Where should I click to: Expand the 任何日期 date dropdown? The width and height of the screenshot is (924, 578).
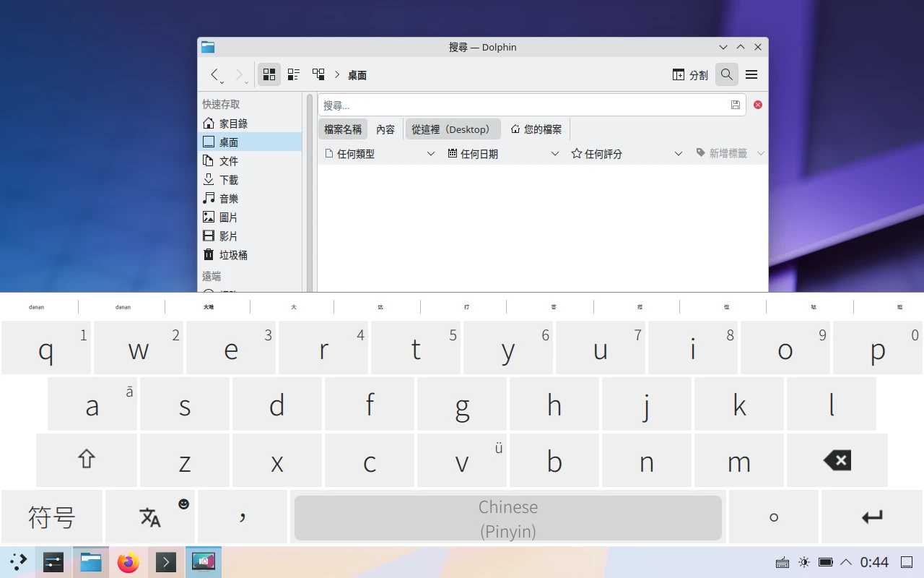click(503, 154)
